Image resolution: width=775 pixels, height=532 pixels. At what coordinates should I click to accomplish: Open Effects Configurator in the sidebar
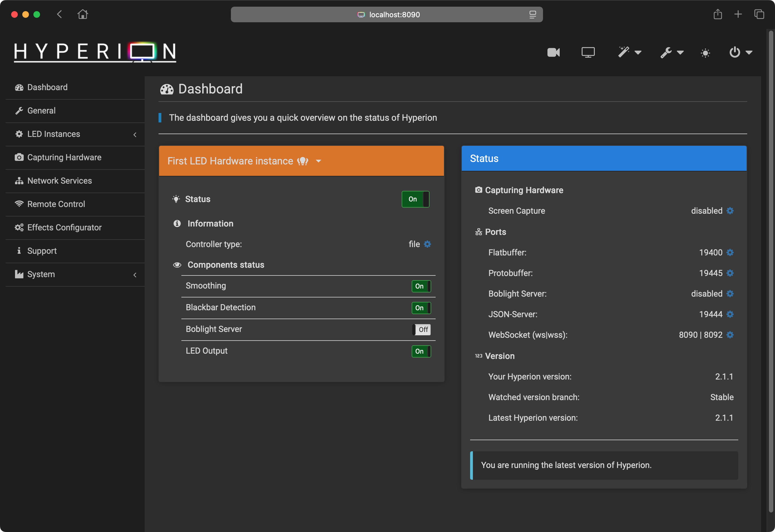[64, 228]
